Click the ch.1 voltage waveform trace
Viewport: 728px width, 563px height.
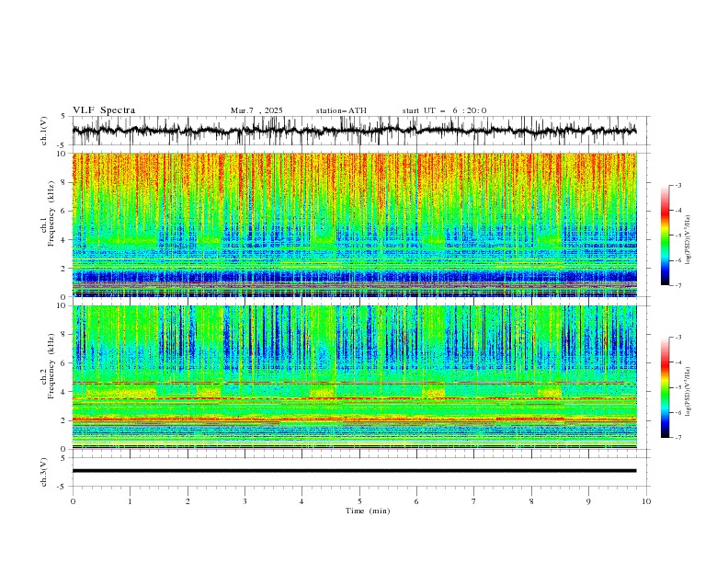(354, 131)
